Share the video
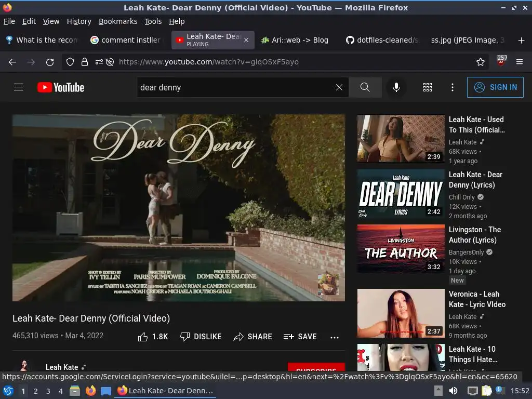 point(253,337)
